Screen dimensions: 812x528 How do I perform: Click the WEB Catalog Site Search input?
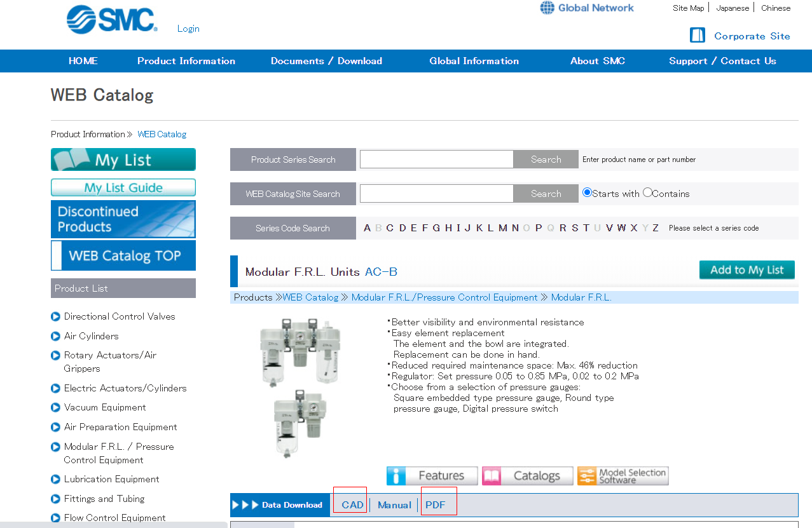(436, 194)
